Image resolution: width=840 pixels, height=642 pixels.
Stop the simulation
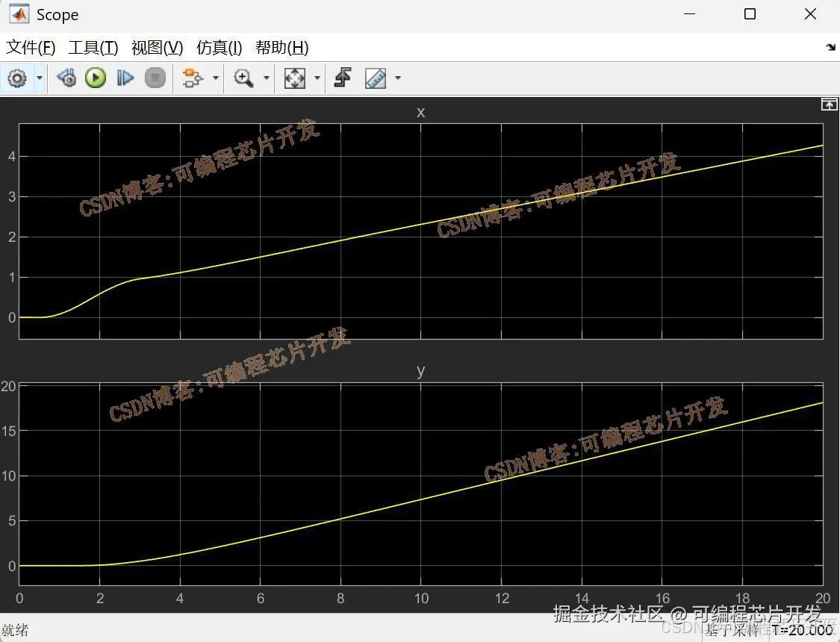point(155,78)
